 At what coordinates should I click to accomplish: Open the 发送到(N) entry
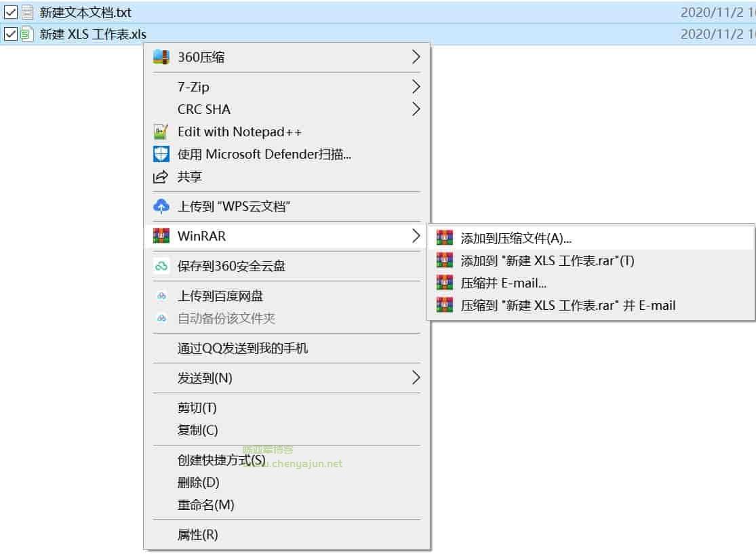286,378
